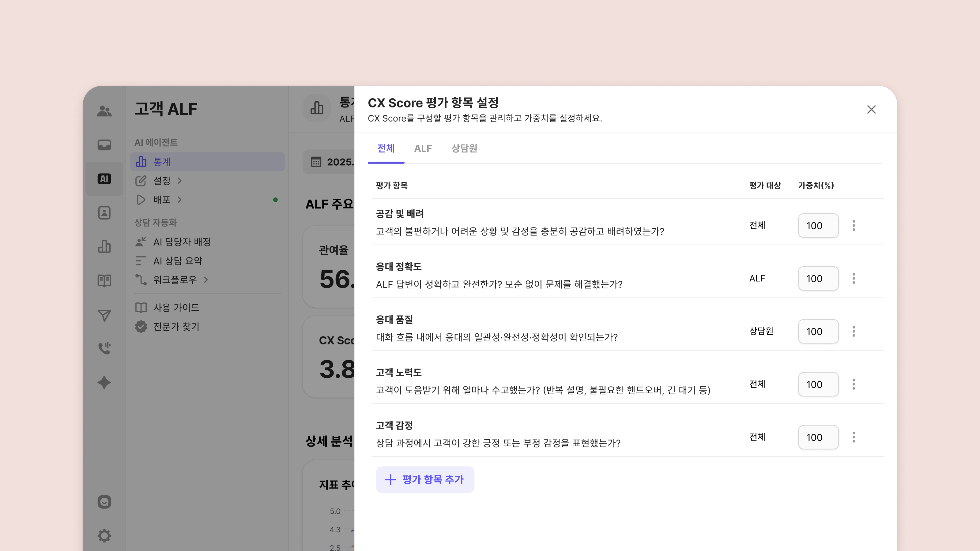The height and width of the screenshot is (551, 980).
Task: Open more options for 응대 정확도 row
Action: (854, 278)
